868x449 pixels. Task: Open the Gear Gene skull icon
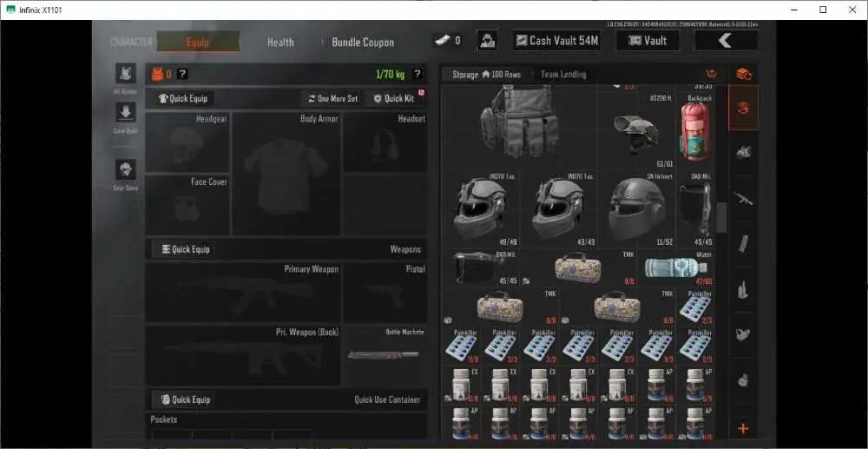click(126, 169)
